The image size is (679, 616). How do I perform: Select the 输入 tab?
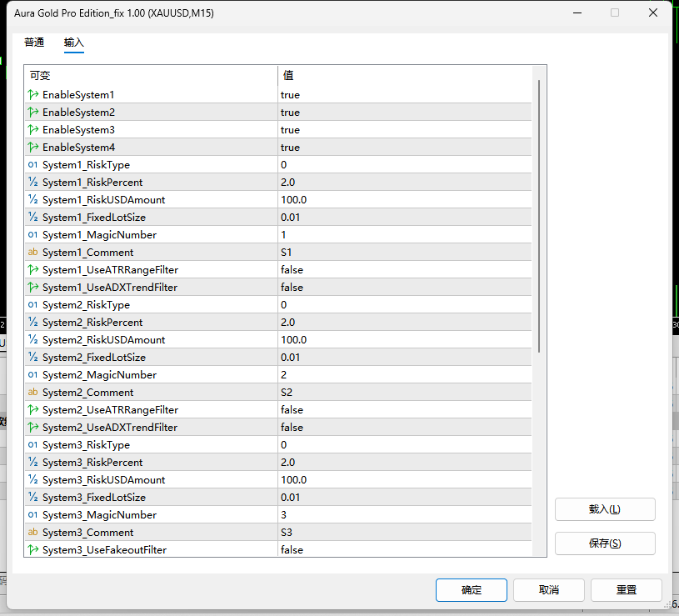(73, 43)
